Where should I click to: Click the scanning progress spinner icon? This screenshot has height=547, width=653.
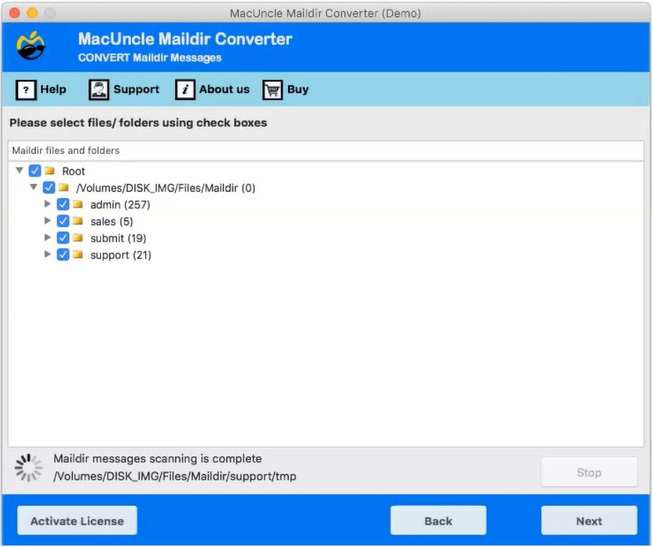28,467
